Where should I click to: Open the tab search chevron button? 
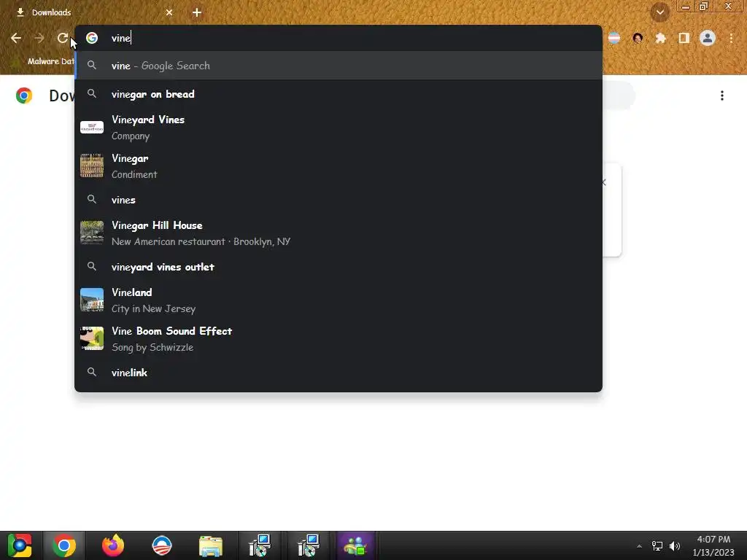pos(660,12)
